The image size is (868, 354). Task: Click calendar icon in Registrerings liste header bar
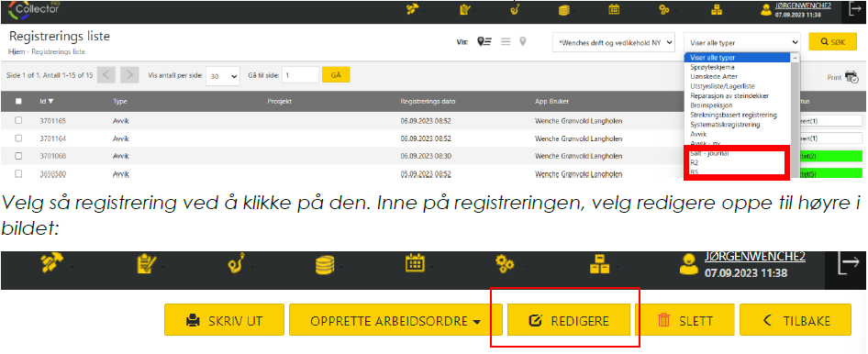613,9
